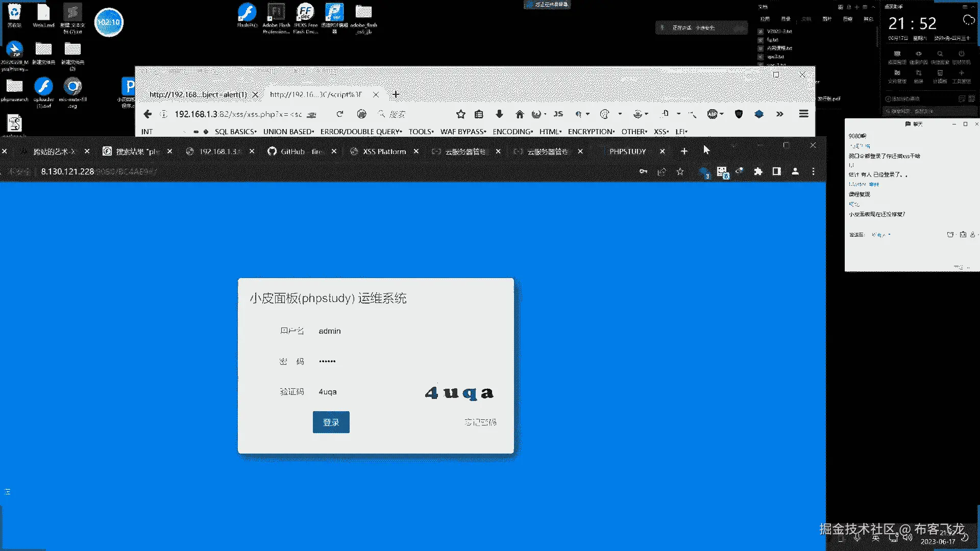Click the Firefox downloads arrow icon

[x=499, y=114]
